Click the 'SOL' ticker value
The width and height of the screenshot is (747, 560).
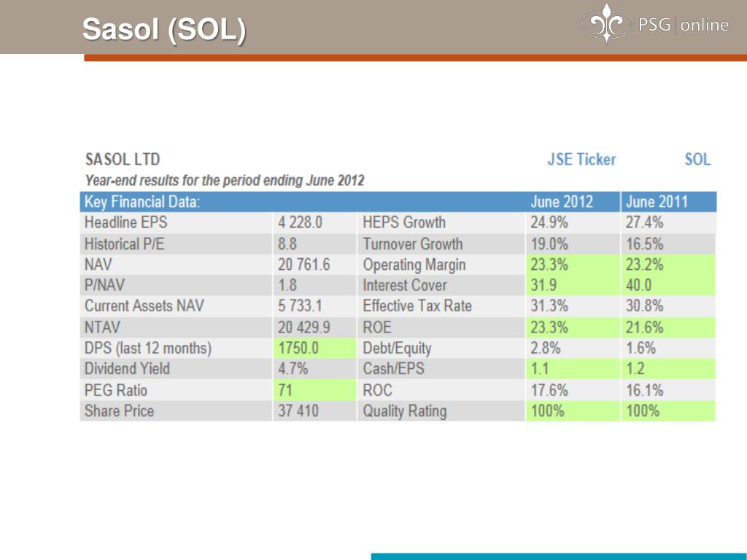[x=697, y=159]
